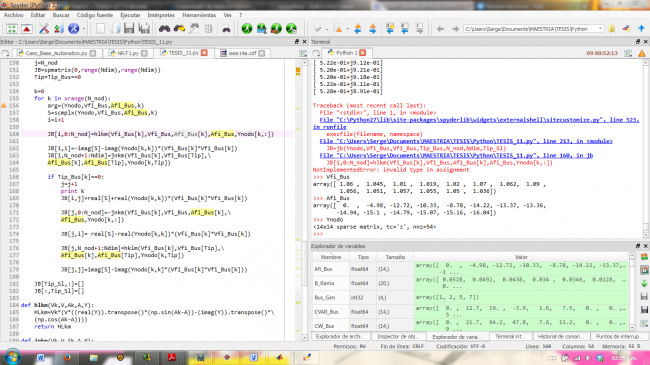Open dropdown next to blue wrench tools icon
Viewport: 650px width, 365px height.
(84, 29)
